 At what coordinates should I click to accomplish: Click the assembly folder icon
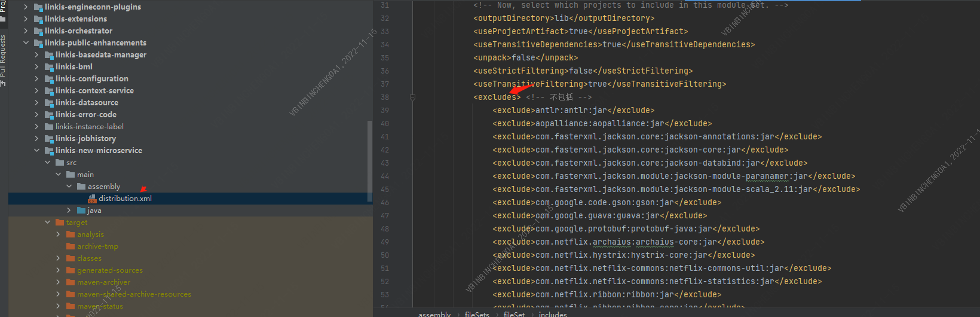click(x=81, y=187)
